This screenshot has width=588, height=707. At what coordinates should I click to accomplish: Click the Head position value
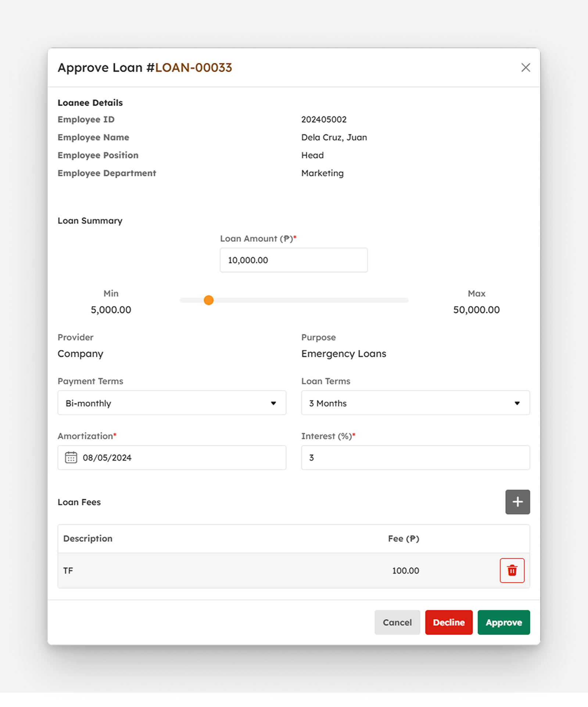point(312,155)
